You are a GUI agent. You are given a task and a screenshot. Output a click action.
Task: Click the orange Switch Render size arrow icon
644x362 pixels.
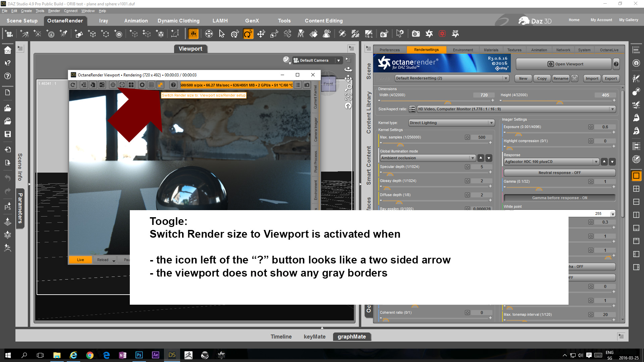click(x=160, y=85)
